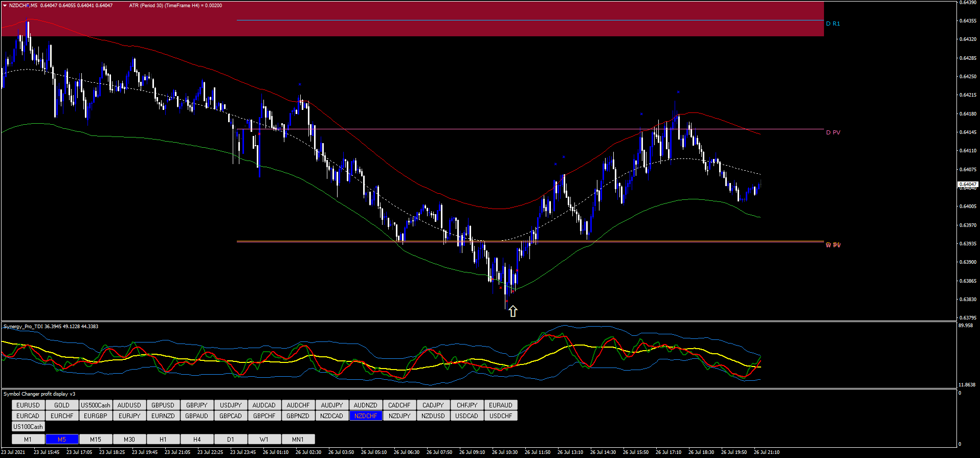Open the chart menu triangle beside NZDCHF,M5
This screenshot has height=458, width=980.
click(5, 6)
